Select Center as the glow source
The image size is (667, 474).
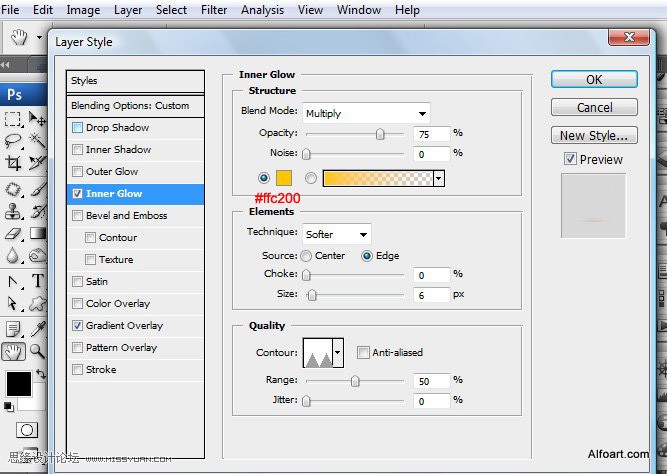click(x=306, y=256)
